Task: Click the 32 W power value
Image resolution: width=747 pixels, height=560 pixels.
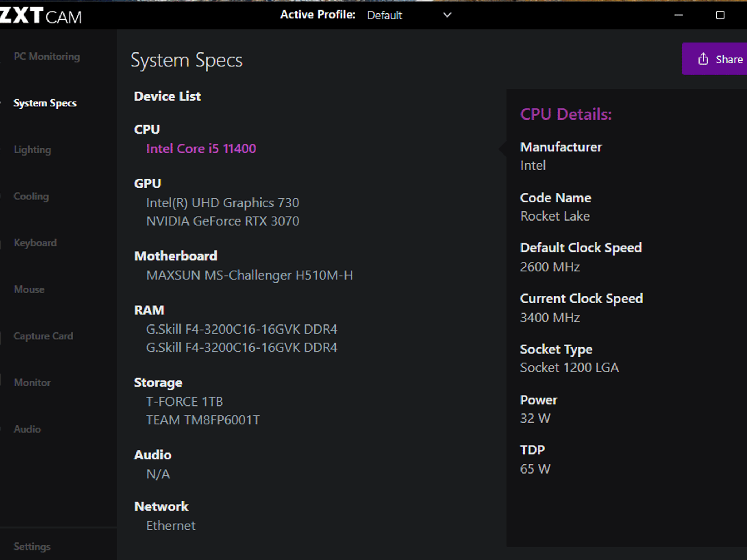Action: pyautogui.click(x=535, y=418)
